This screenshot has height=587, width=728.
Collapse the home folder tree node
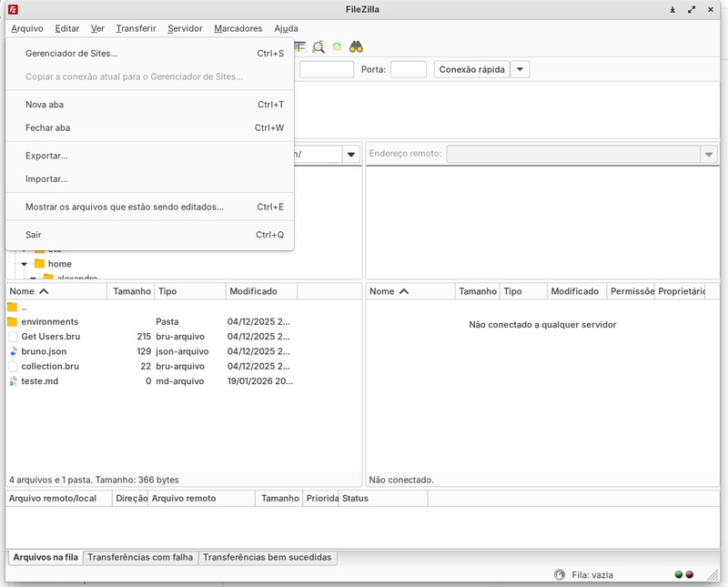(25, 264)
